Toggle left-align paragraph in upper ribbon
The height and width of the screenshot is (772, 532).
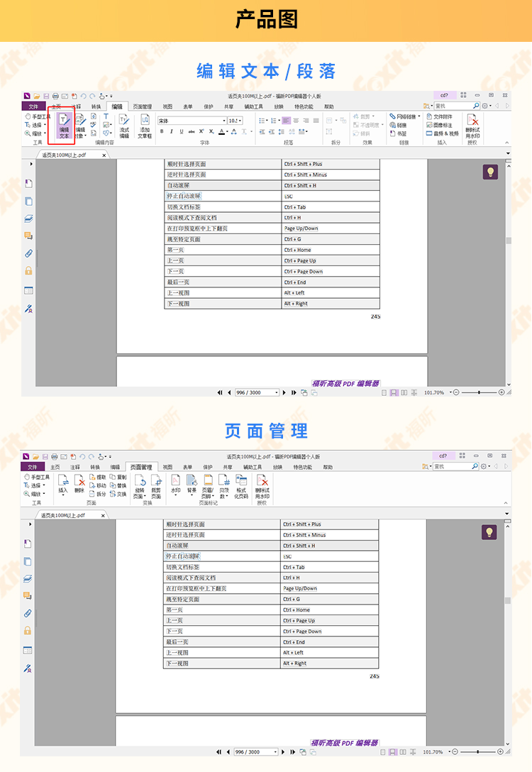coord(286,121)
